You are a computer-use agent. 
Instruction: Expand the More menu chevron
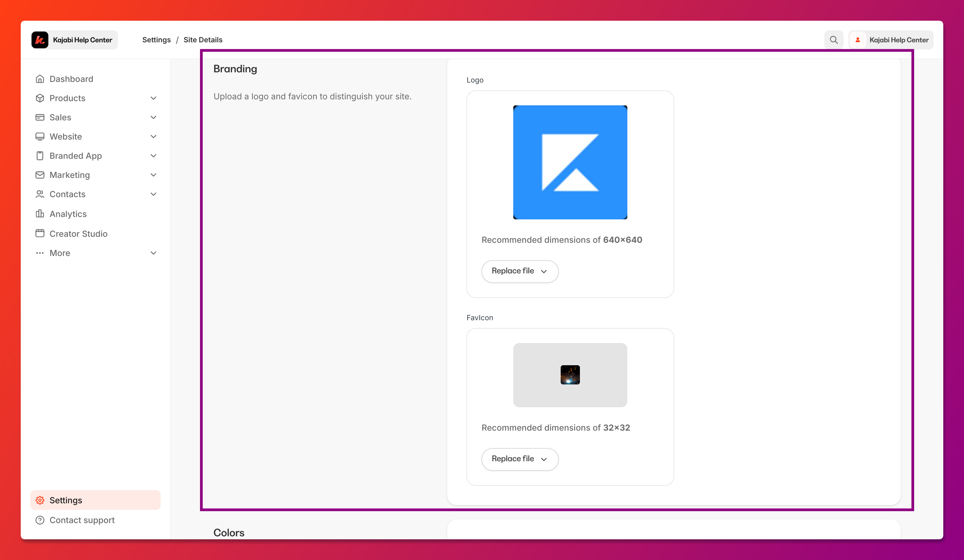[153, 253]
